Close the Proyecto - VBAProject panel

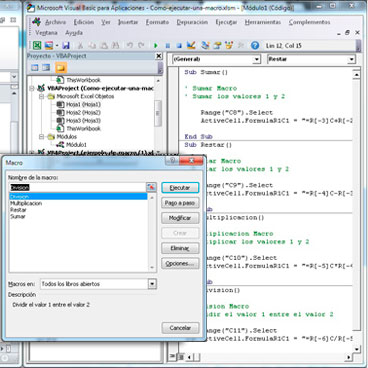[x=159, y=56]
